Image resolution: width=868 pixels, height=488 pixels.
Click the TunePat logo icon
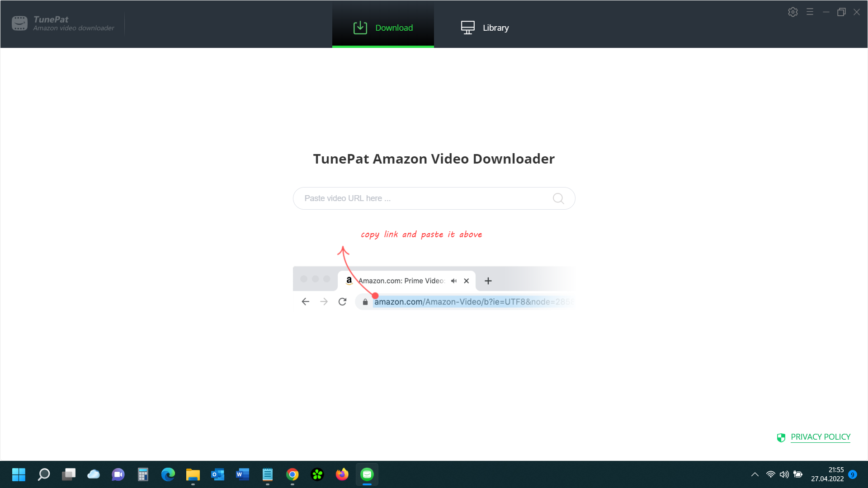pyautogui.click(x=19, y=23)
